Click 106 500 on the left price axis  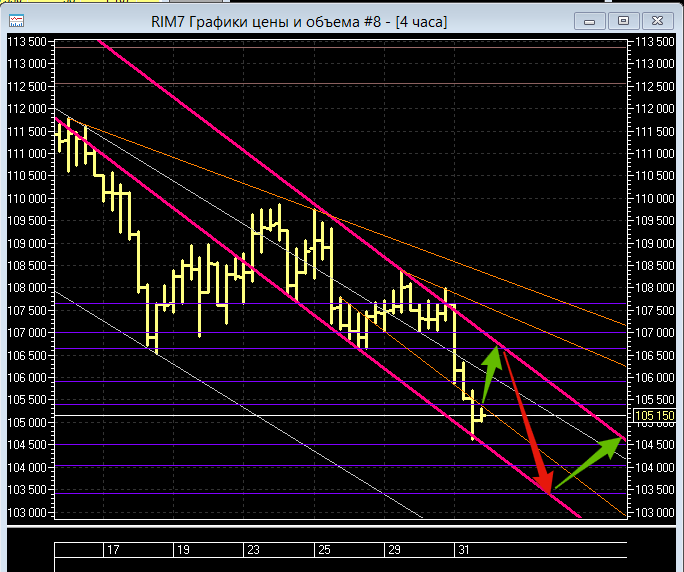[27, 355]
